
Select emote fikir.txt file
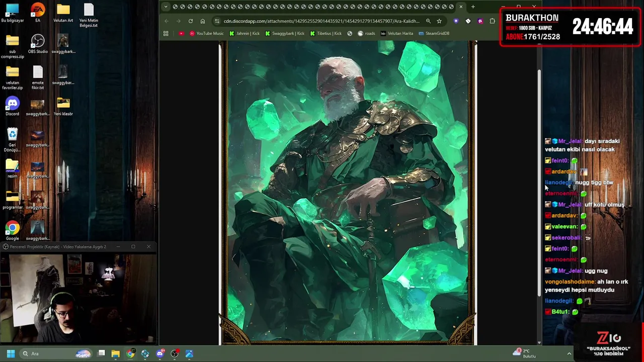38,78
